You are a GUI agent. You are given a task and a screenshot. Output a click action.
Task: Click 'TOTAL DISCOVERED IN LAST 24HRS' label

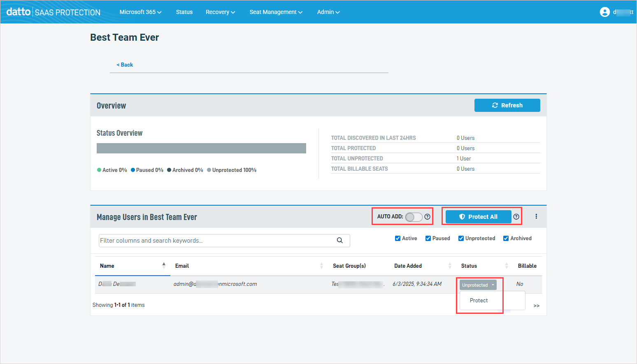point(374,138)
